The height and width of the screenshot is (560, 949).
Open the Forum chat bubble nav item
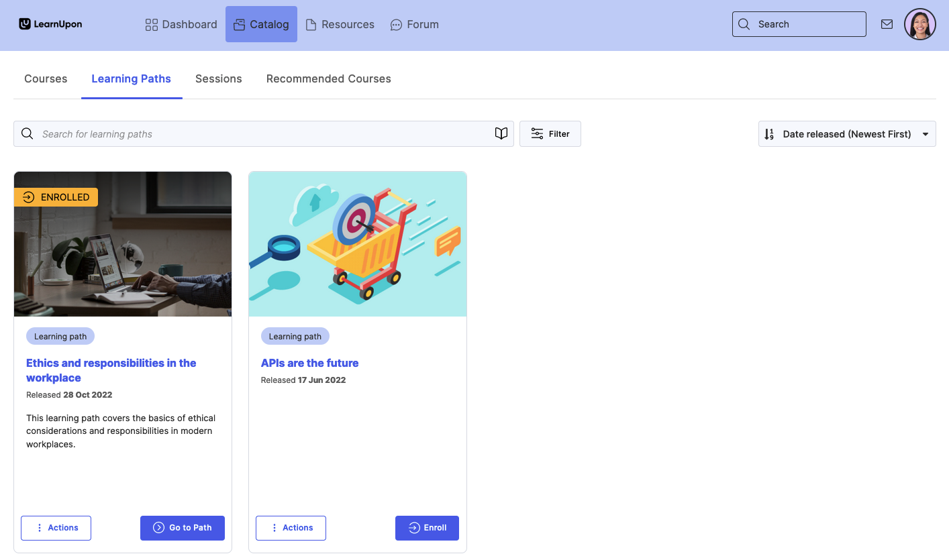pos(414,24)
